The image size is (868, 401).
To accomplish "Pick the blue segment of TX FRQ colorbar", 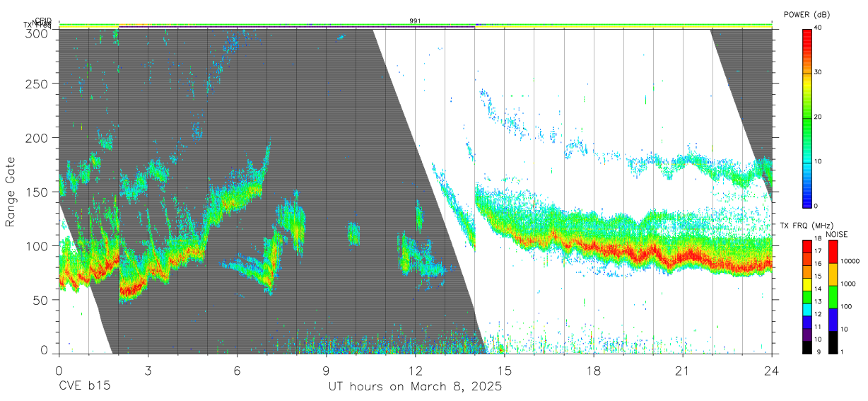I will [x=807, y=322].
